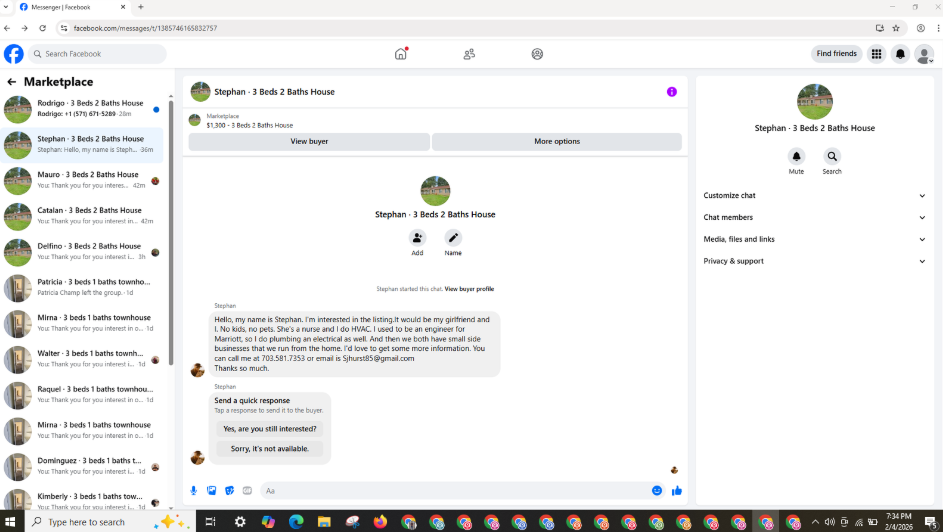The image size is (943, 532).
Task: Open the apps menu grid icon
Action: click(x=876, y=54)
